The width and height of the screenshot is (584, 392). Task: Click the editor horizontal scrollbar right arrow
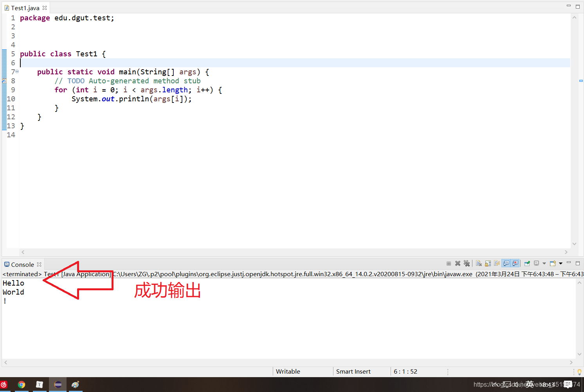click(566, 252)
